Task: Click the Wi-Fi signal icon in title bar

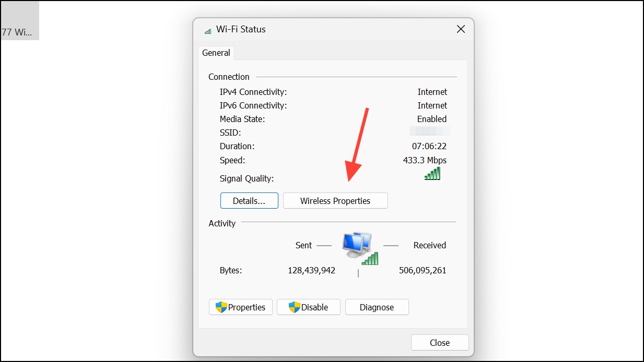Action: tap(208, 31)
